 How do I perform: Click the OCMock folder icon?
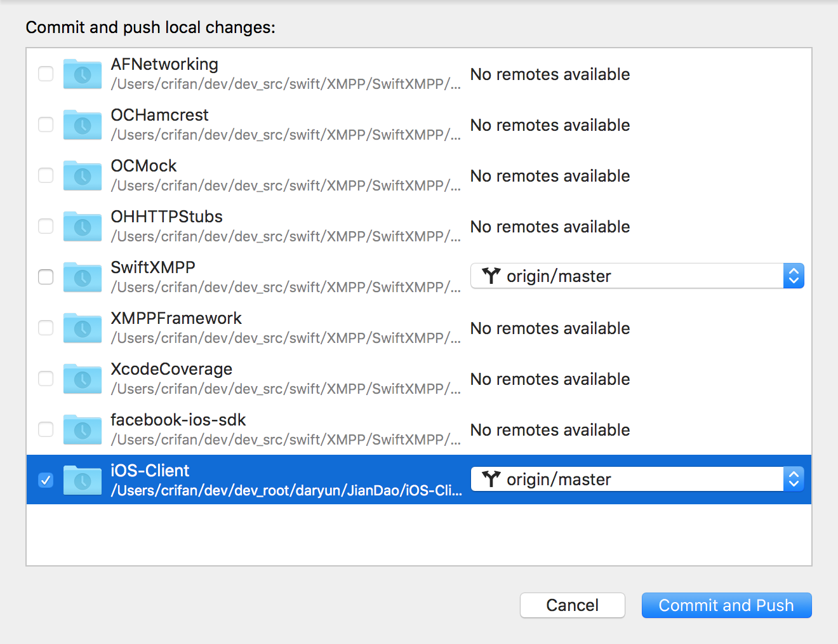click(82, 176)
